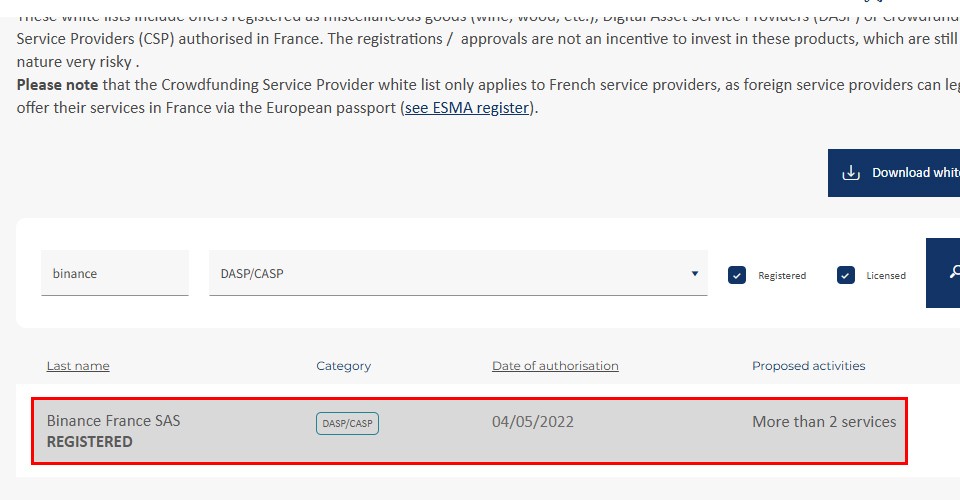Click the Registered filter label
The width and height of the screenshot is (960, 500).
point(781,276)
